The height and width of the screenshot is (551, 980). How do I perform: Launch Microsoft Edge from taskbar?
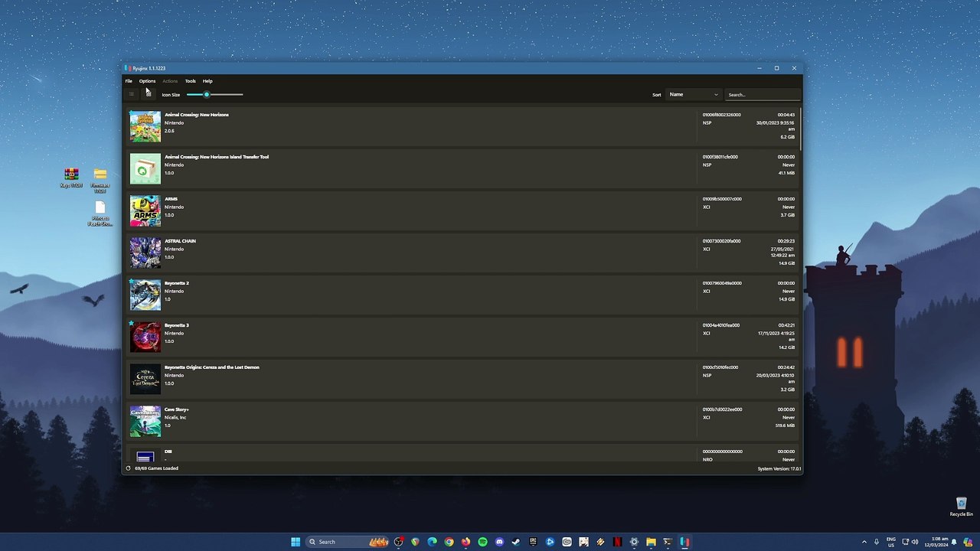(x=433, y=542)
